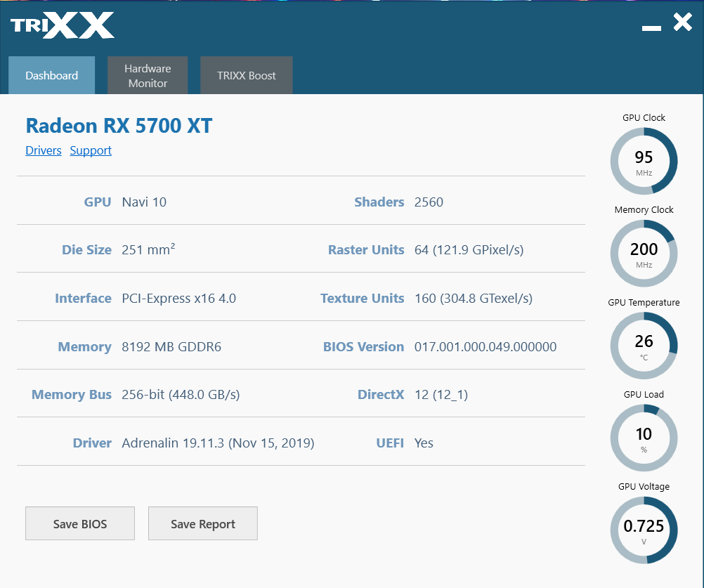Select the Navi 10 GPU value
The width and height of the screenshot is (704, 588).
144,202
